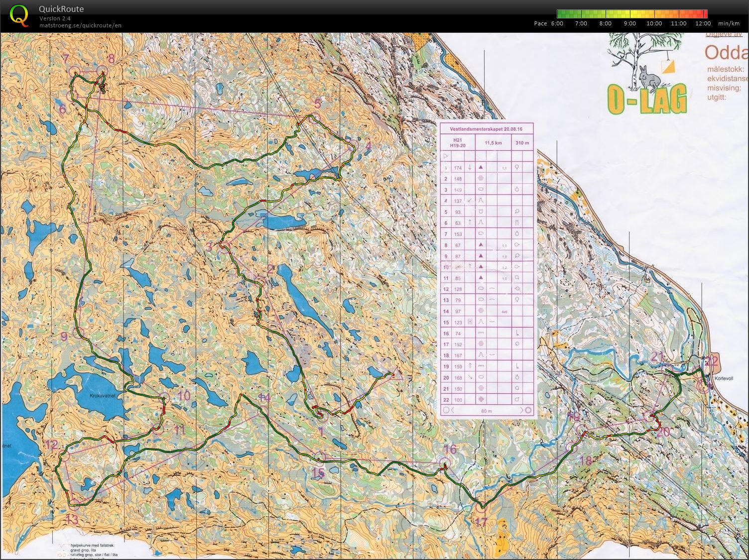The height and width of the screenshot is (560, 749).
Task: Select control circle 10 near Krokavatnet
Action: pos(164,398)
